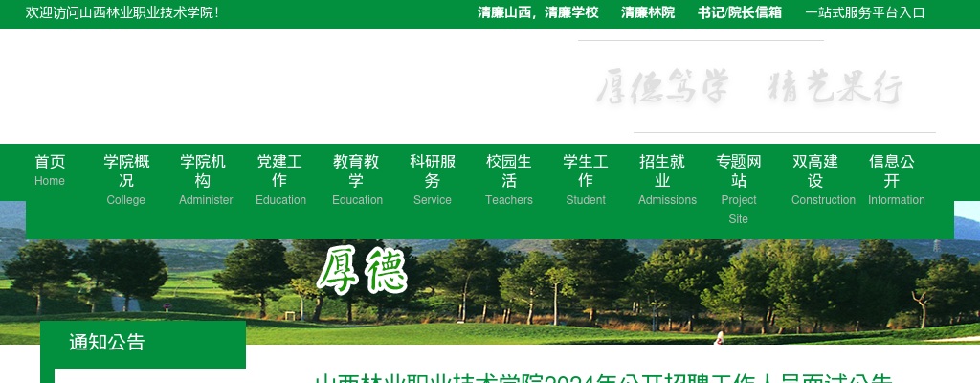Open 书记/院长信箱 mailbox link

740,12
